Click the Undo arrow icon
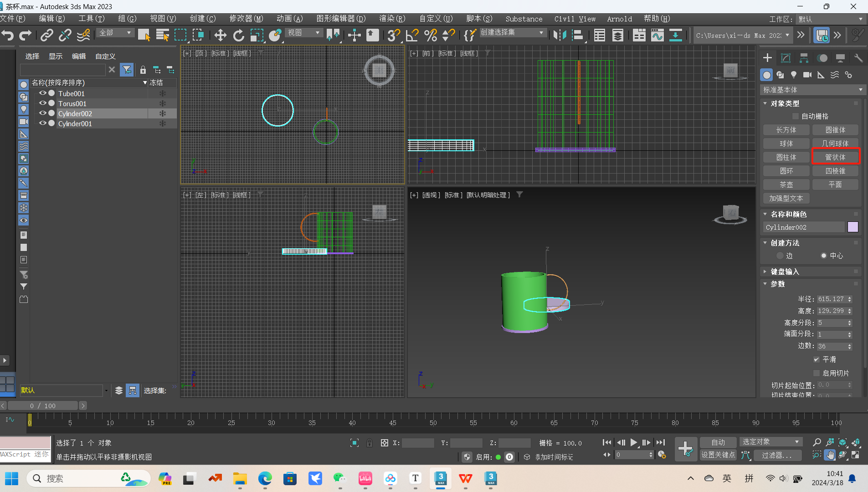This screenshot has width=868, height=492. (8, 35)
